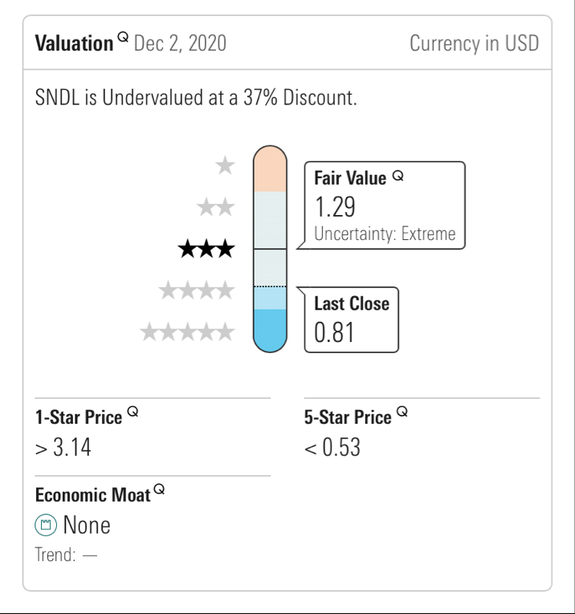This screenshot has height=614, width=575.
Task: Click the 5-Star Price label
Action: [348, 417]
